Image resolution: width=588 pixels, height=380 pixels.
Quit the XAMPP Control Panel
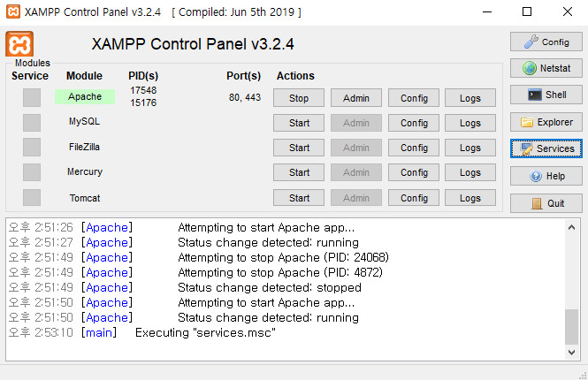[x=546, y=203]
